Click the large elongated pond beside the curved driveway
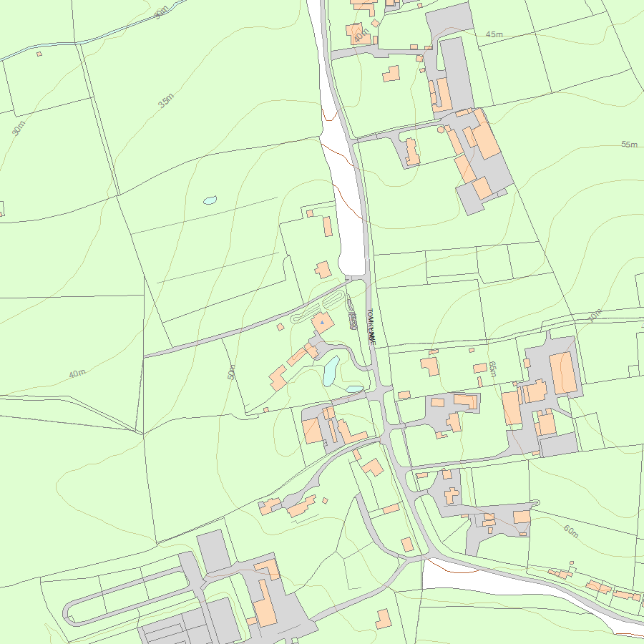 click(331, 371)
